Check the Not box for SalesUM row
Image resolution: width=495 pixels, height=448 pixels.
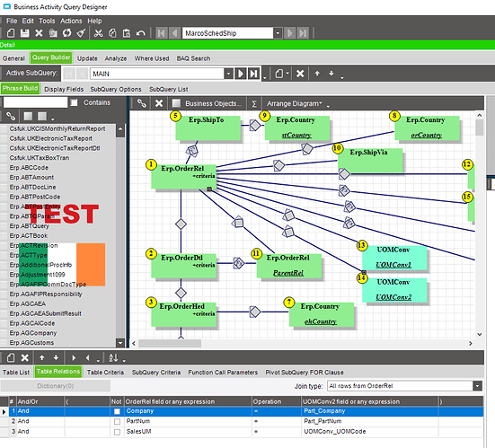(117, 432)
